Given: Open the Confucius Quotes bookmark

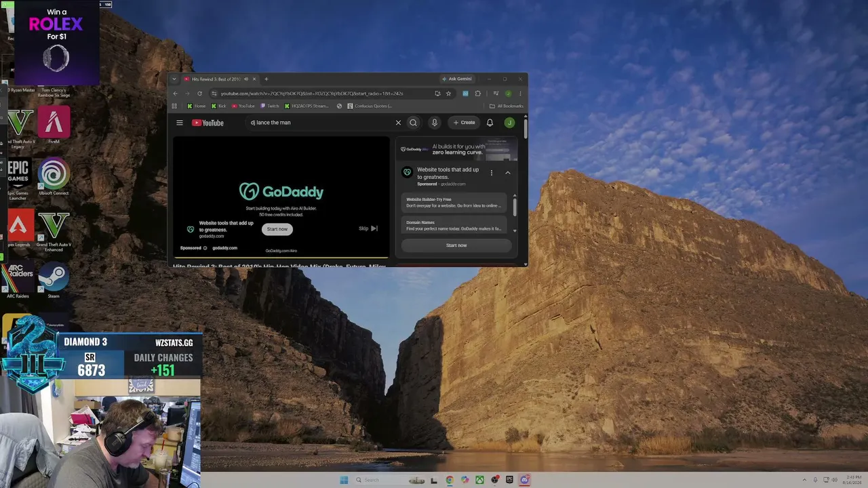Looking at the screenshot, I should click(x=369, y=106).
